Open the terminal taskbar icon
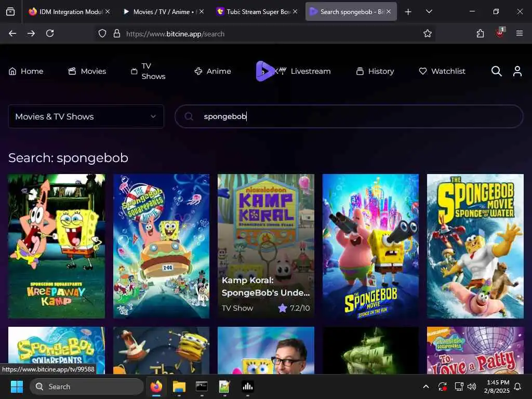Image resolution: width=532 pixels, height=399 pixels. (202, 387)
